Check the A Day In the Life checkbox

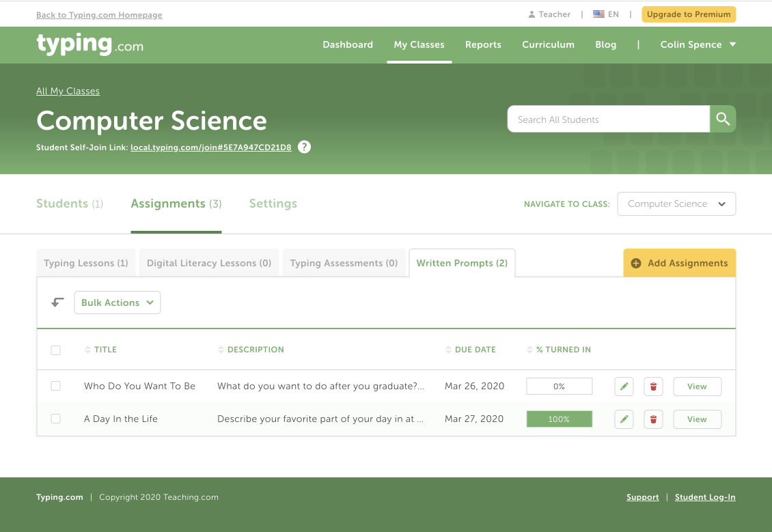55,419
